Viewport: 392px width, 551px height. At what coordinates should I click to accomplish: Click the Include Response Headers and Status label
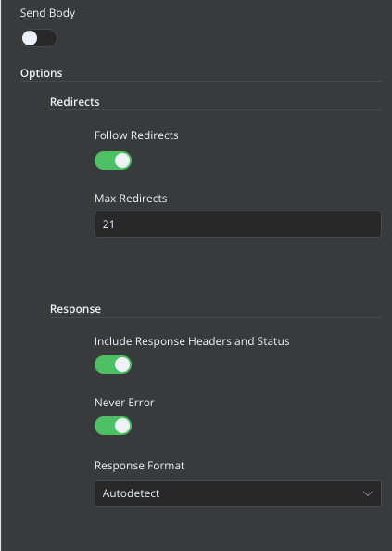coord(192,341)
